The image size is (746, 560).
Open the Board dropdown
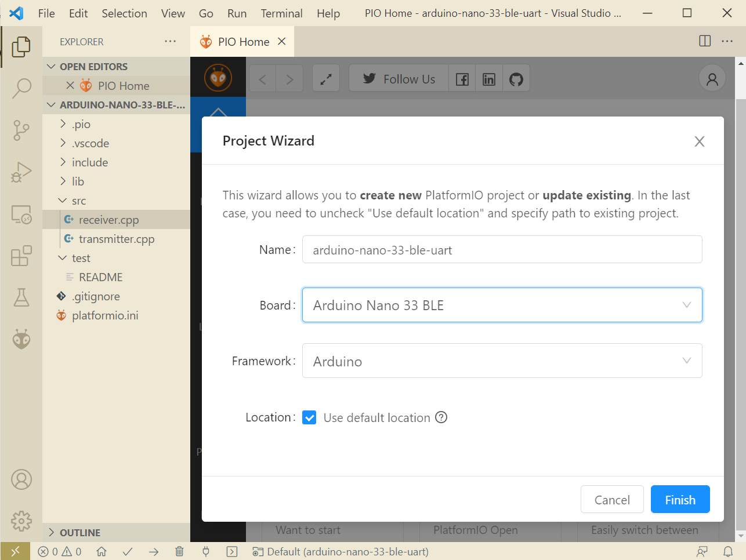502,305
